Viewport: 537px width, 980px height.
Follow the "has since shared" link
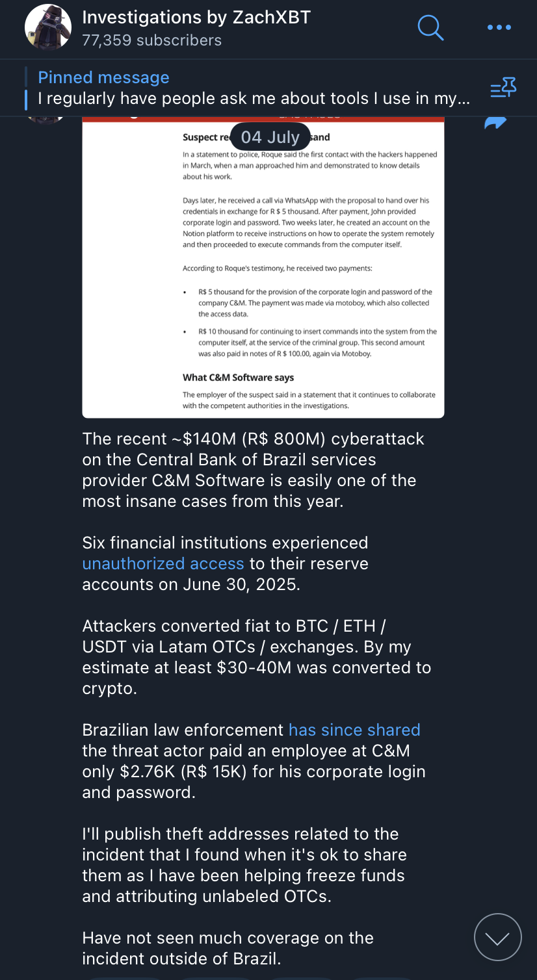click(x=354, y=730)
